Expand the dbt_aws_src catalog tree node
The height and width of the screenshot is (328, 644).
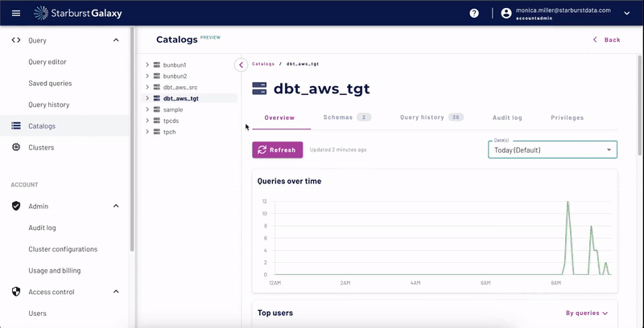coord(147,87)
